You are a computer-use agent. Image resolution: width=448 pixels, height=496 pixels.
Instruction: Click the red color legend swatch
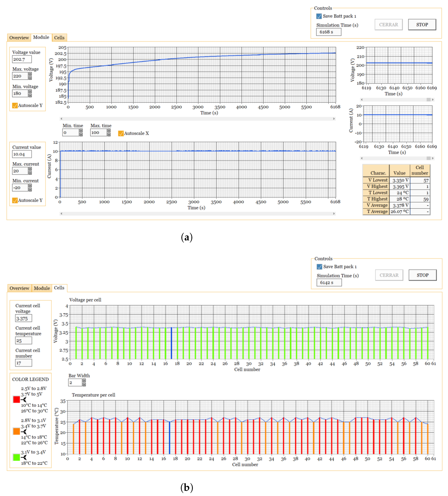[x=17, y=399]
